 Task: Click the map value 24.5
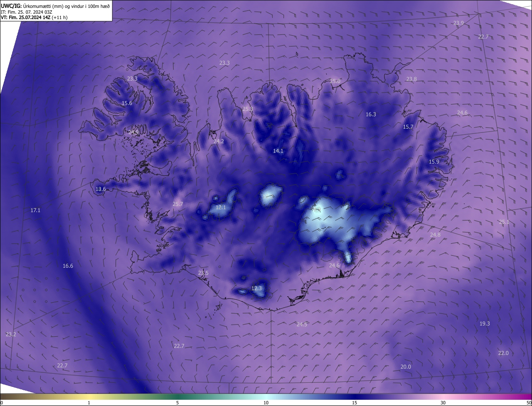302,325
